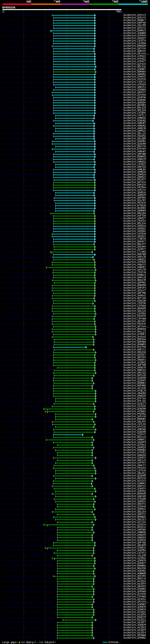The image size is (150, 644).
Task: Click the UniRef100_Q9SDZ1 hit label
Action: pos(135,236)
